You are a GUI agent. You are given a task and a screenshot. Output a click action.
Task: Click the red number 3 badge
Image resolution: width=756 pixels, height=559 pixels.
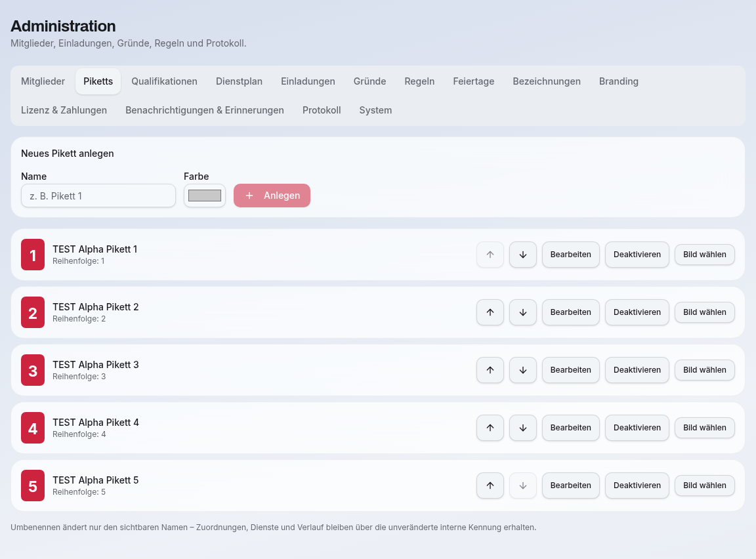coord(33,370)
